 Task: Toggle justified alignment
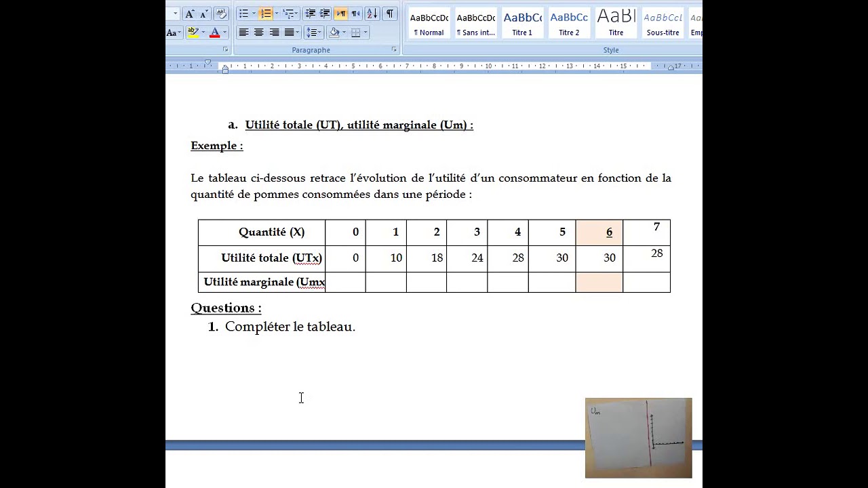pos(289,32)
